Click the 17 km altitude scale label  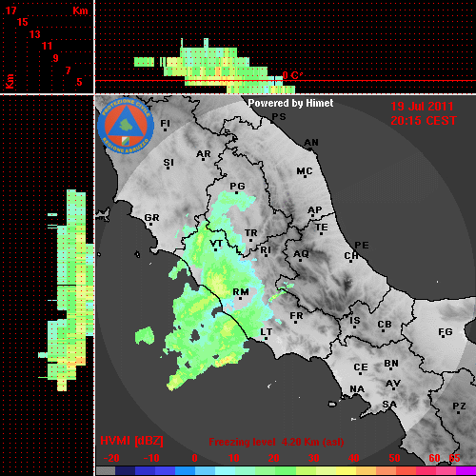coord(10,10)
